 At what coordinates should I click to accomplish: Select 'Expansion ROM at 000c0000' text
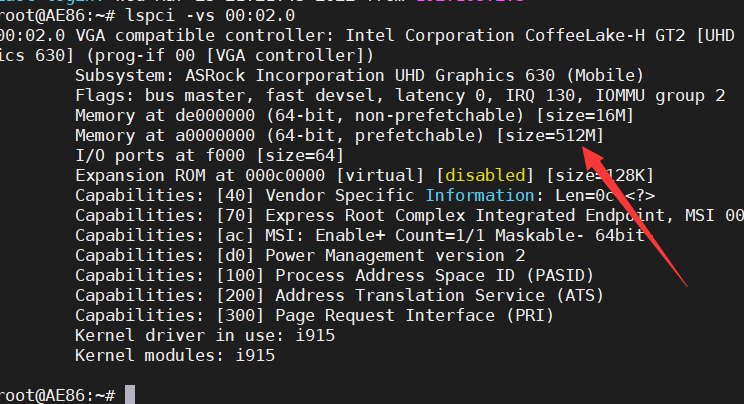200,176
